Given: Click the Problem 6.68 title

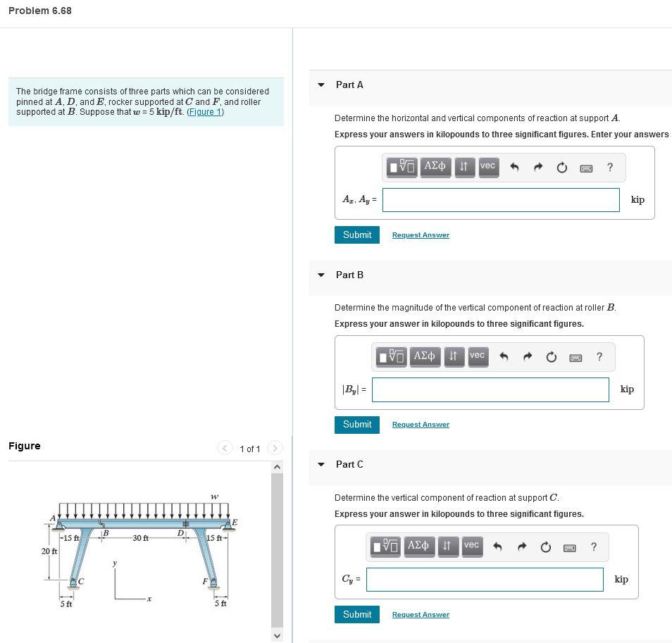Looking at the screenshot, I should pos(40,11).
